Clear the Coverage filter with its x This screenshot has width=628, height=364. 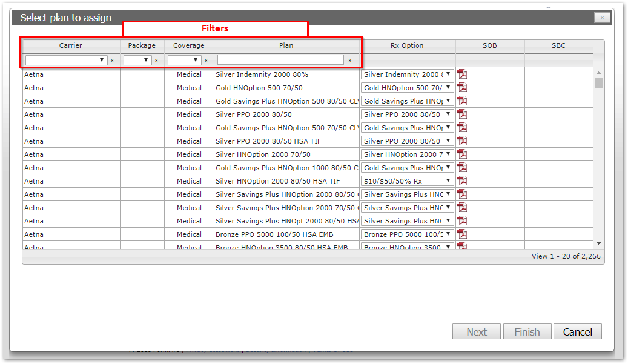(206, 61)
